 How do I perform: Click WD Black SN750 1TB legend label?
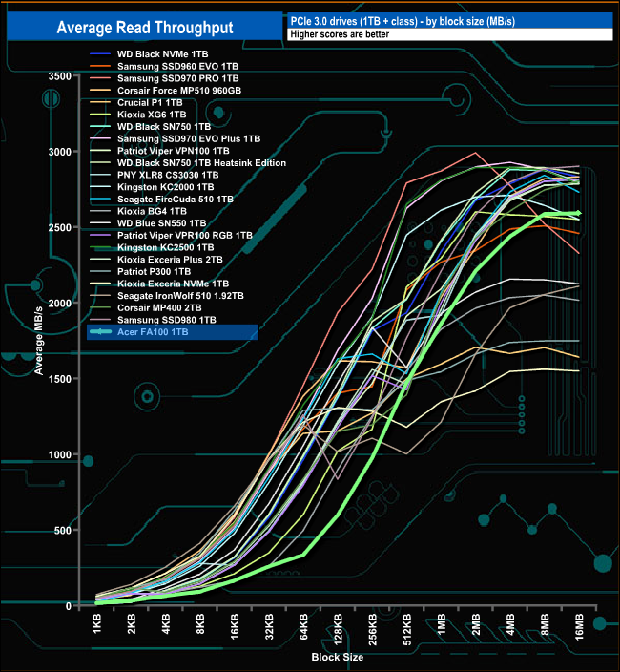[x=164, y=127]
